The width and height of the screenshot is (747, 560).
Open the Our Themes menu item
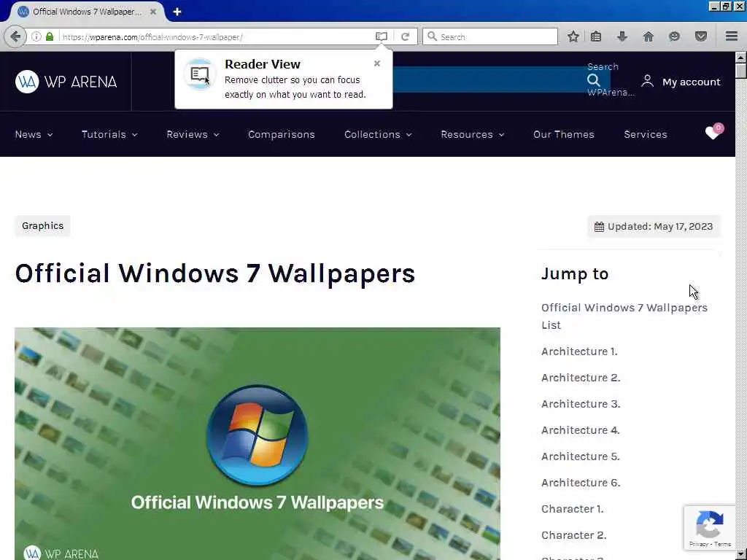pos(564,134)
